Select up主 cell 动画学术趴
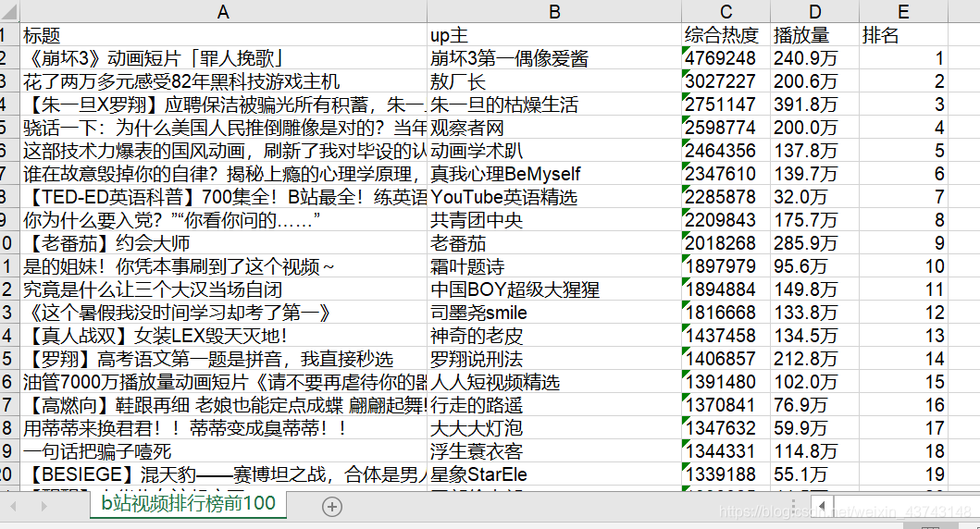980x529 pixels. coord(554,151)
